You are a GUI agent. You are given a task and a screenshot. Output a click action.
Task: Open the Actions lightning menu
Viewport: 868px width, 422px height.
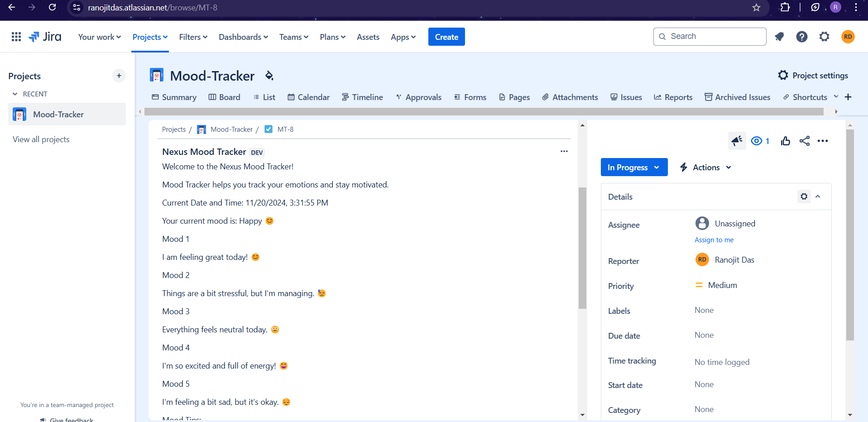[x=705, y=167]
